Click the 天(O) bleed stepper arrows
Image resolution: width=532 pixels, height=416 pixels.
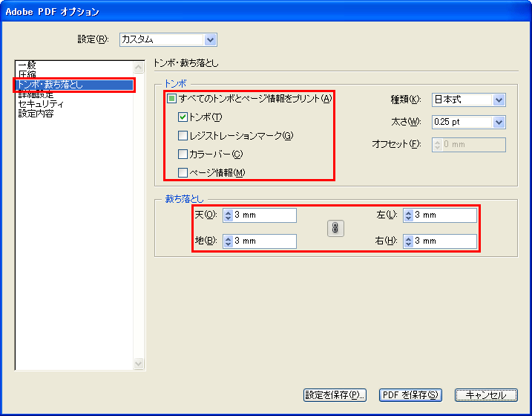(x=228, y=215)
